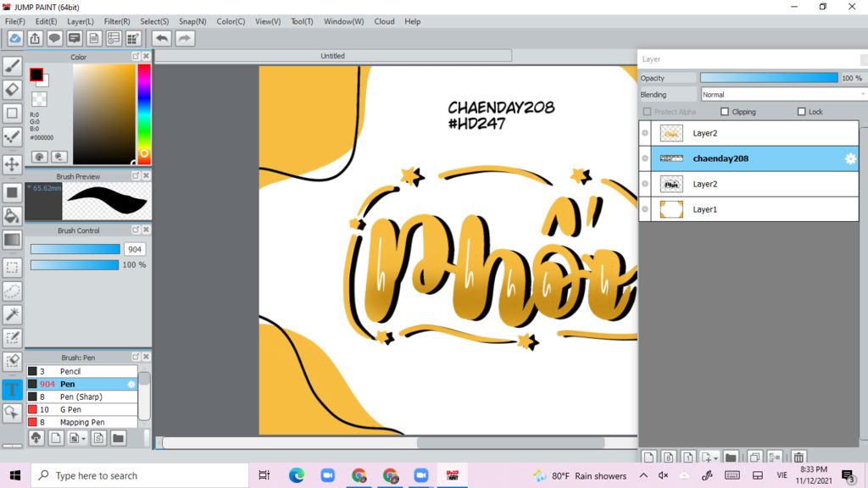Select the Magic Wand tool
This screenshot has height=488, width=868.
coord(12,314)
